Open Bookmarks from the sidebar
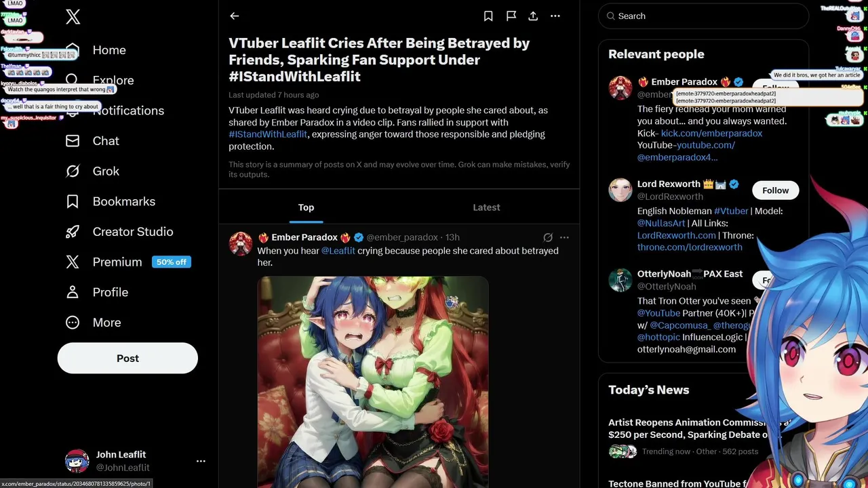This screenshot has height=488, width=868. pos(123,201)
